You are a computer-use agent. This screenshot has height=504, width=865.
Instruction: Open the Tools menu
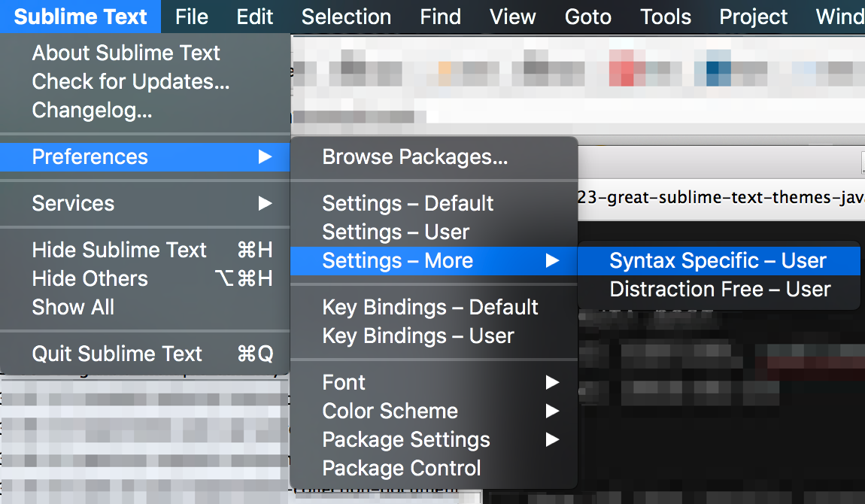666,17
